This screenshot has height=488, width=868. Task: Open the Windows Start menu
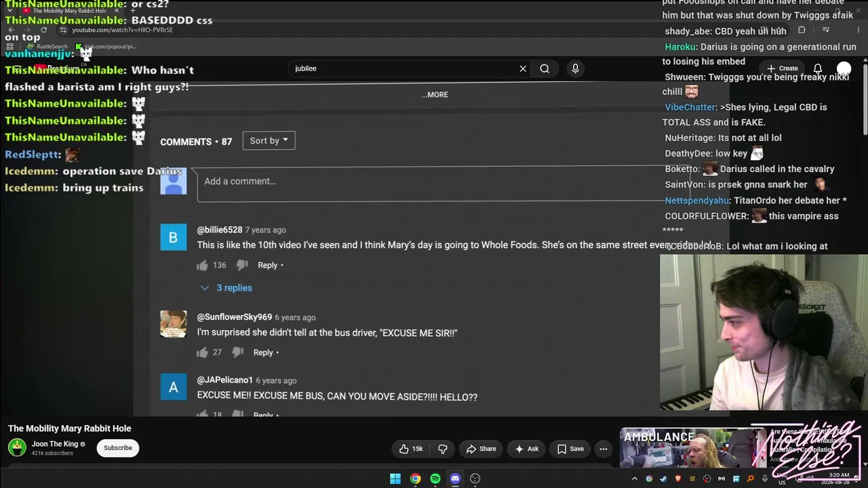coord(395,479)
